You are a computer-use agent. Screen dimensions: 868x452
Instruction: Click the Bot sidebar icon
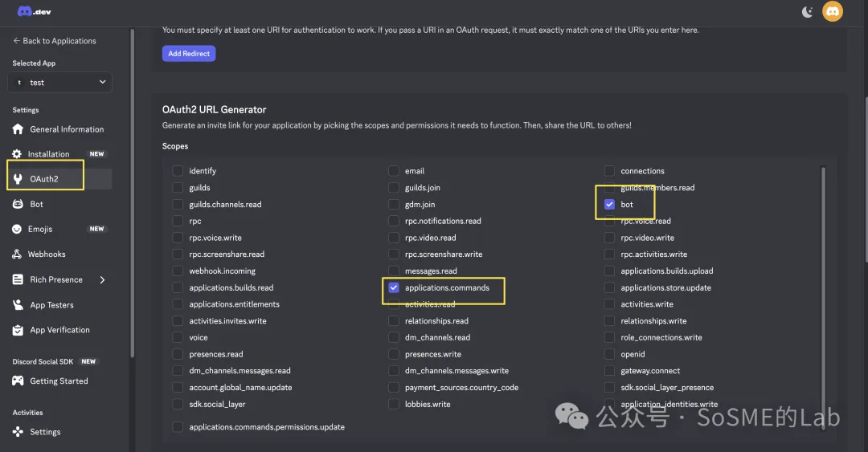coord(18,204)
